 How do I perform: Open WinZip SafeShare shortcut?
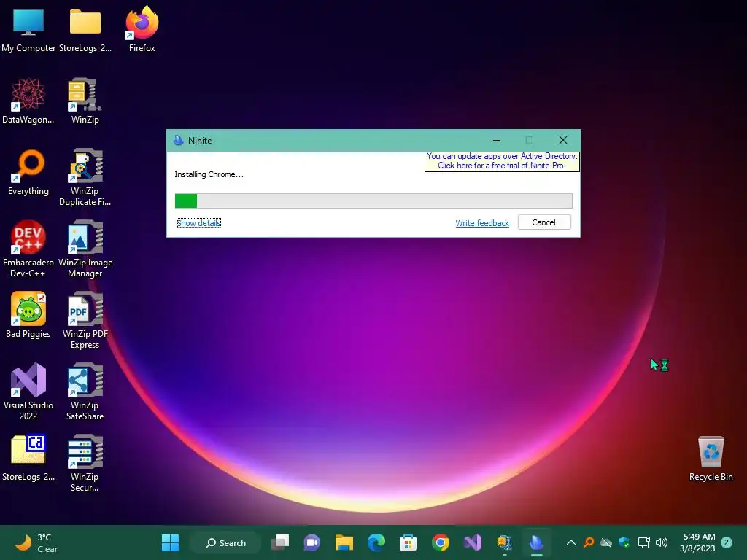[x=85, y=392]
